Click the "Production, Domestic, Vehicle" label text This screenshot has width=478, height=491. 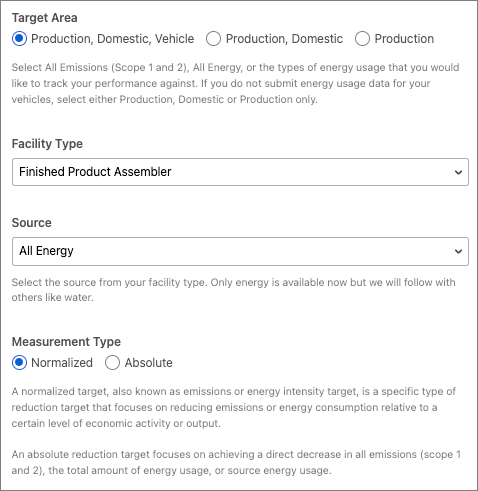coord(113,39)
